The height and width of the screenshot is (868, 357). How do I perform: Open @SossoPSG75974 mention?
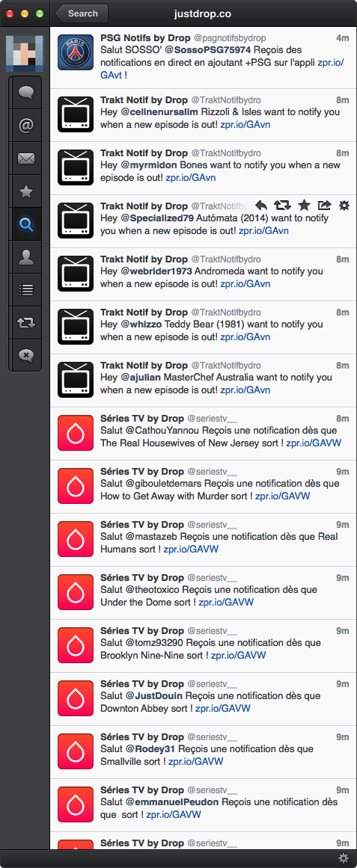click(x=208, y=50)
